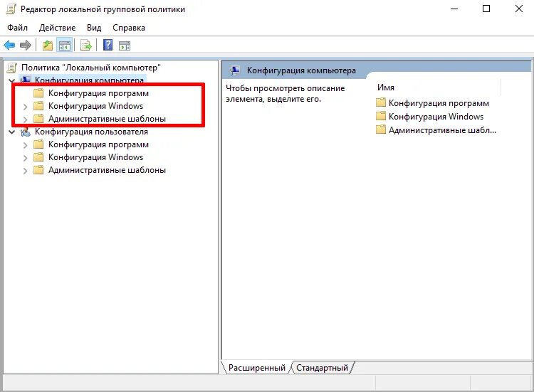
Task: Collapse the Конфигурация компьютера node
Action: point(12,80)
